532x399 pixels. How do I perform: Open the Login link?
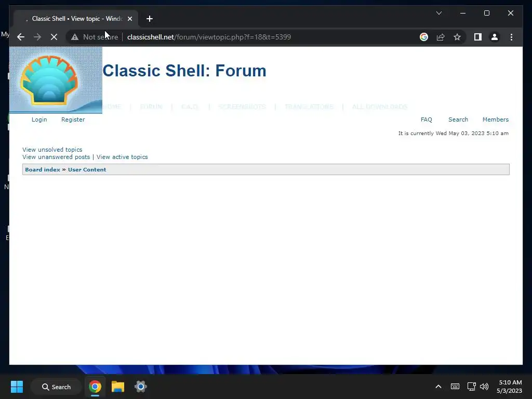pyautogui.click(x=39, y=119)
